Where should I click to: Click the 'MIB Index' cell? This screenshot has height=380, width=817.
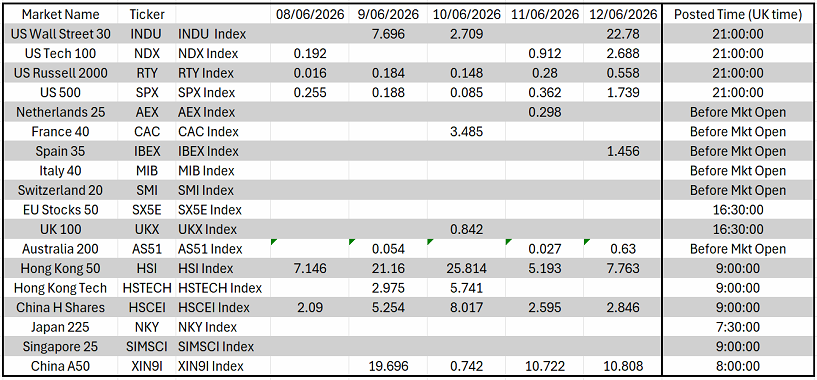pos(224,171)
